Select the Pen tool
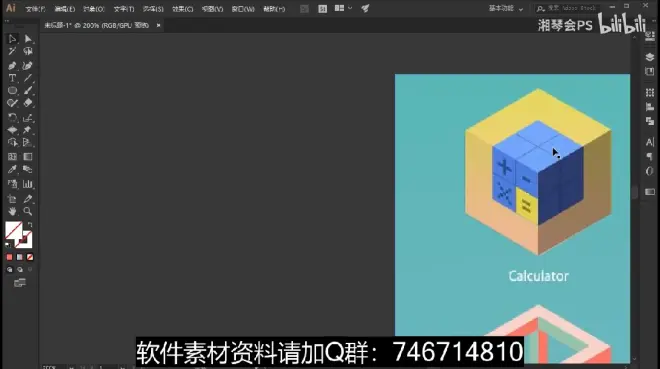The height and width of the screenshot is (369, 660). pyautogui.click(x=12, y=66)
